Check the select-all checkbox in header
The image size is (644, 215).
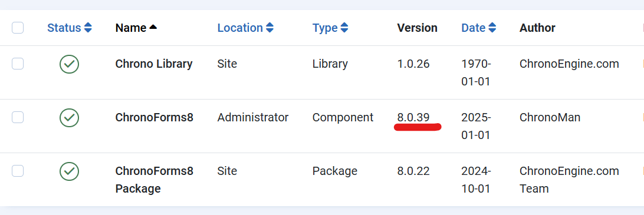tap(18, 28)
